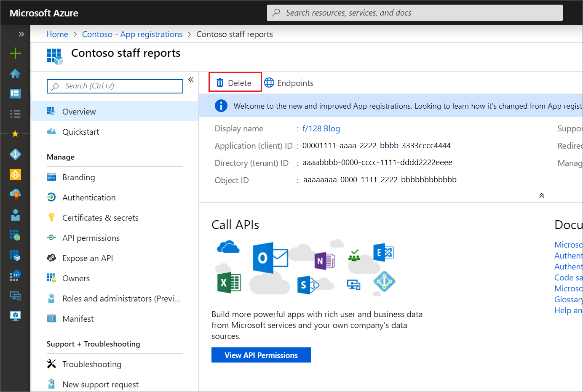Delete the app registration
The width and height of the screenshot is (583, 392).
235,83
